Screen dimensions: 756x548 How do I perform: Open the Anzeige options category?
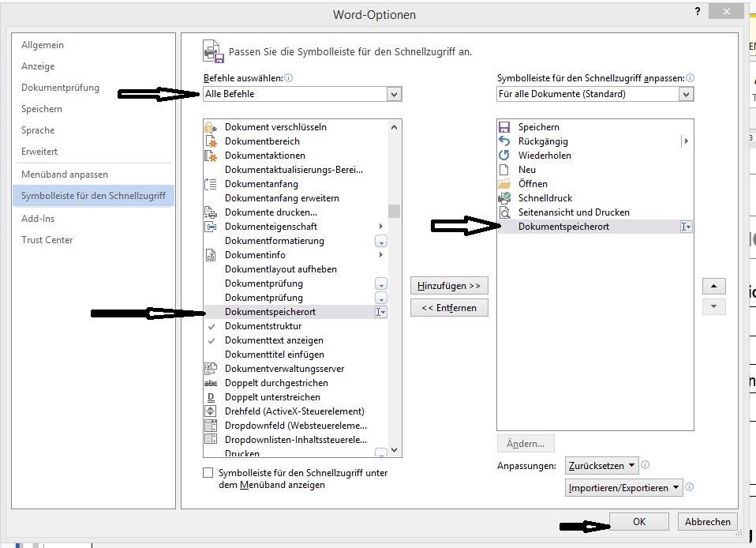coord(38,66)
